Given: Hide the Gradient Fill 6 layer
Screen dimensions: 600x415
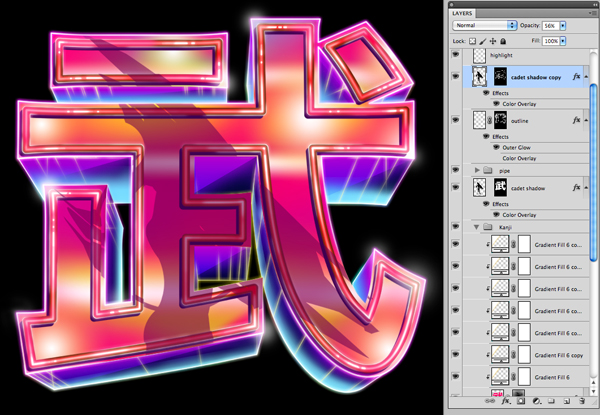Looking at the screenshot, I should 455,376.
